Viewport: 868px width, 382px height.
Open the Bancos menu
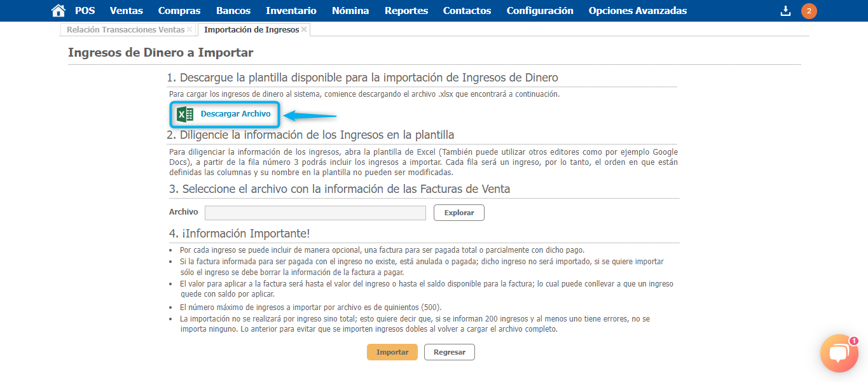[233, 11]
